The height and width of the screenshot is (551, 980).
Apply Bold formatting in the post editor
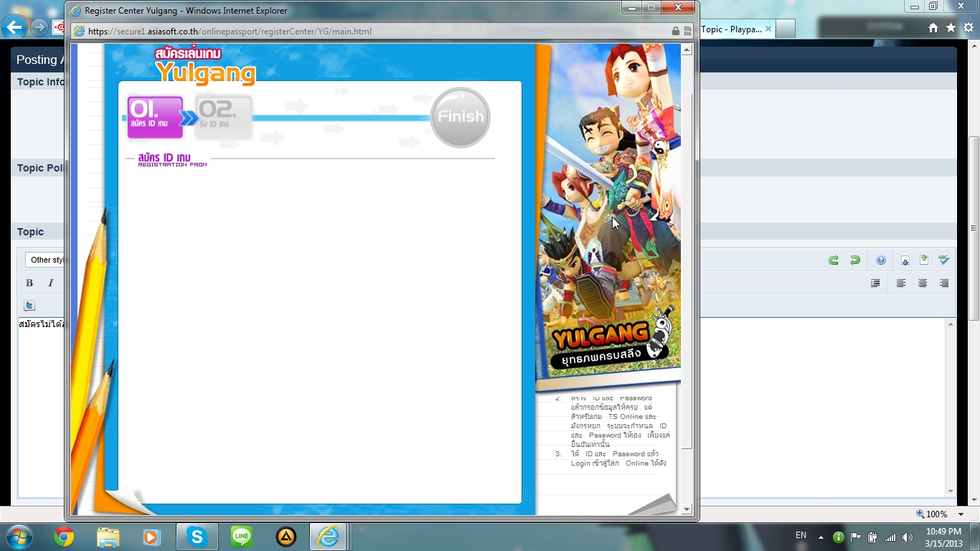[x=29, y=283]
